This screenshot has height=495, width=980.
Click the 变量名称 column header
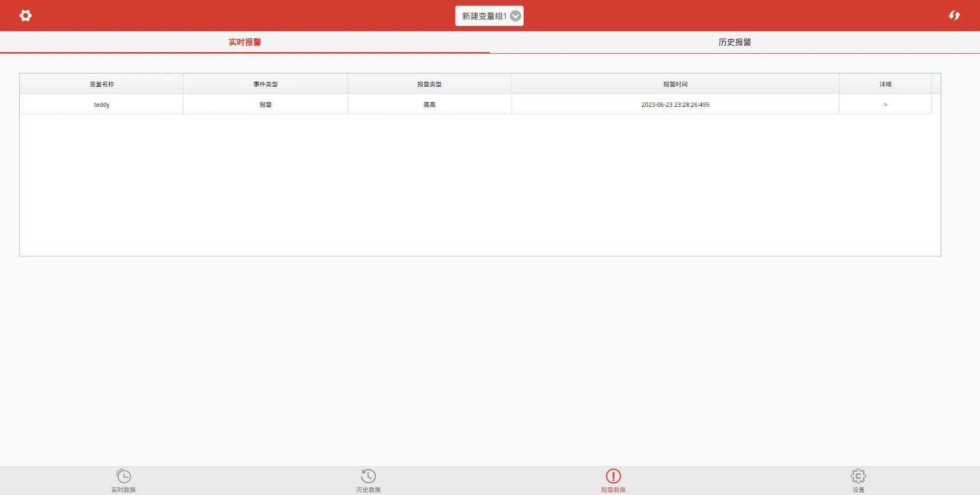(x=102, y=84)
